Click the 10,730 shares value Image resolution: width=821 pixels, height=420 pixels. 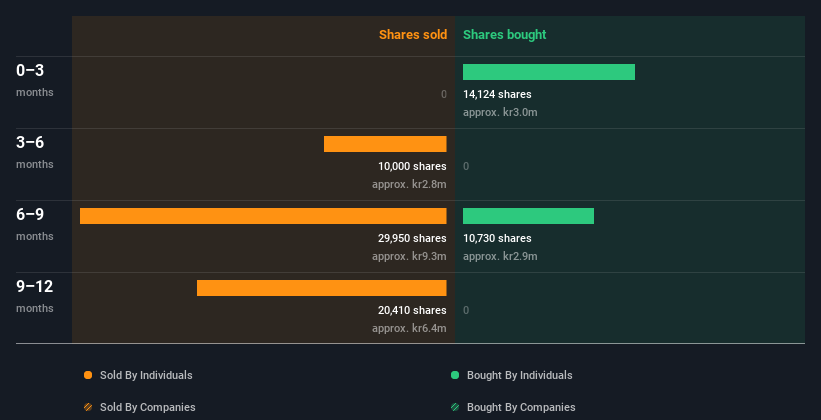coord(497,238)
